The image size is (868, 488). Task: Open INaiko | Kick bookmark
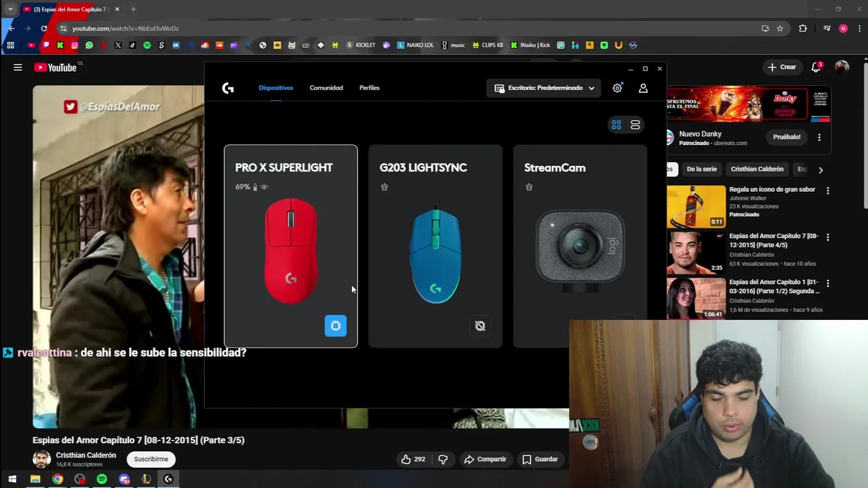point(530,45)
